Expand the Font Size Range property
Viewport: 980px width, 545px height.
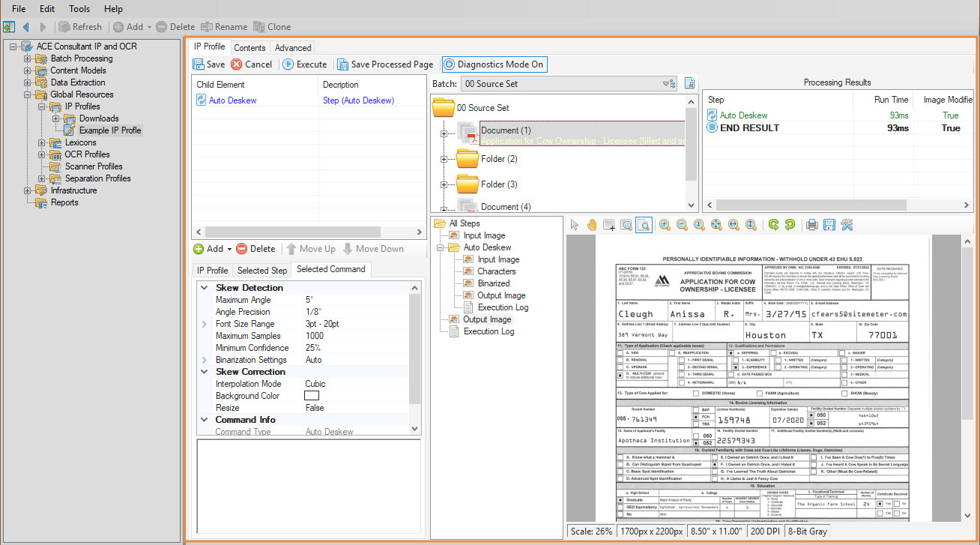(205, 324)
